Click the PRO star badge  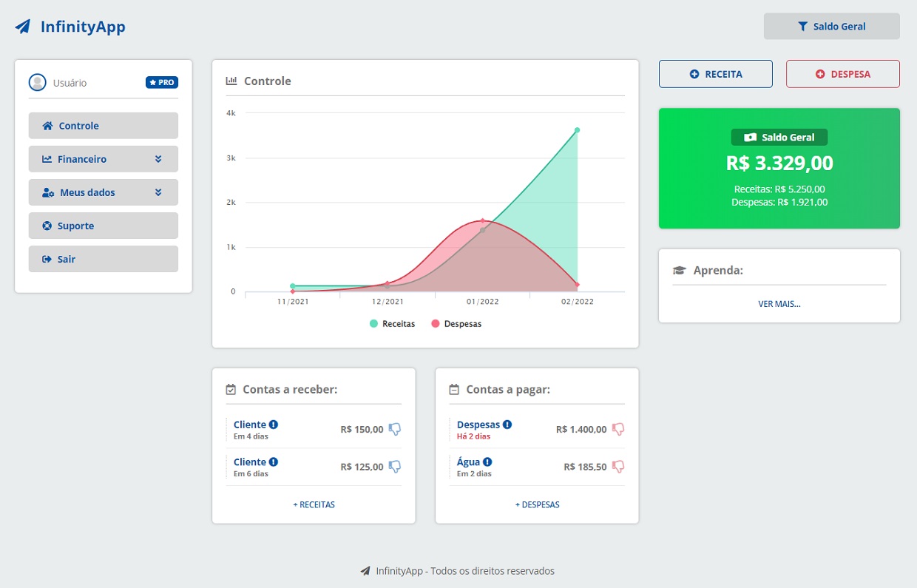click(x=162, y=83)
